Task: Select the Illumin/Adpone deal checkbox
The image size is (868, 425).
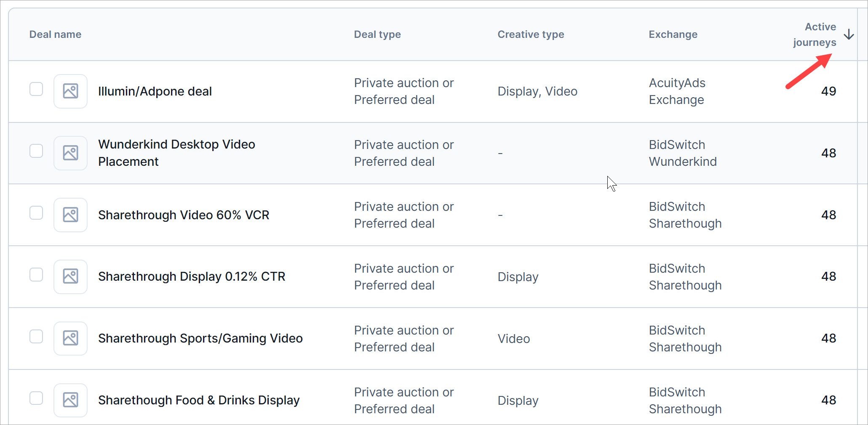Action: click(36, 89)
